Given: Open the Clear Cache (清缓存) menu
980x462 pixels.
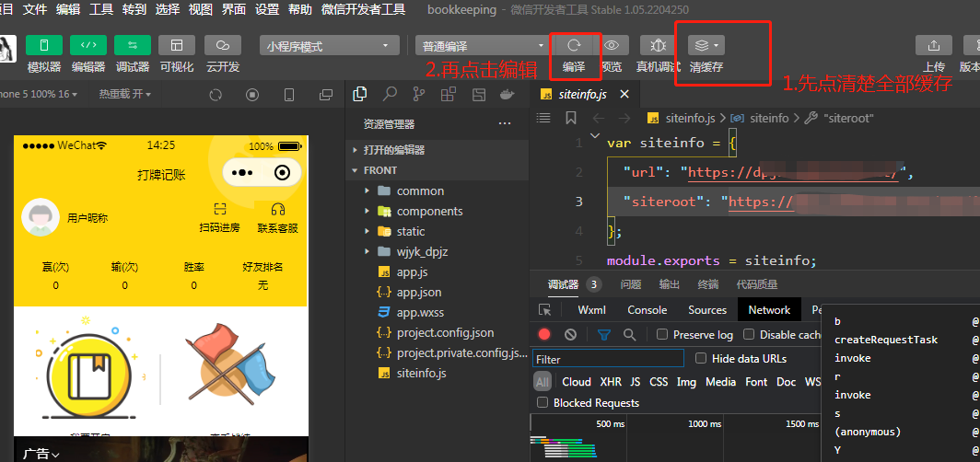Looking at the screenshot, I should point(706,46).
